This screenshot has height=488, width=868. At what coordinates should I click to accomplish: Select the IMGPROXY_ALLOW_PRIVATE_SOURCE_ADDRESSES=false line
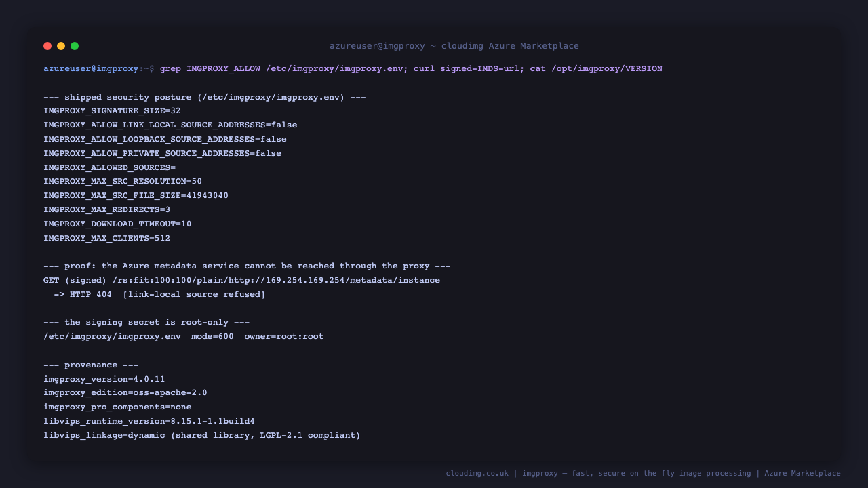[x=162, y=153]
